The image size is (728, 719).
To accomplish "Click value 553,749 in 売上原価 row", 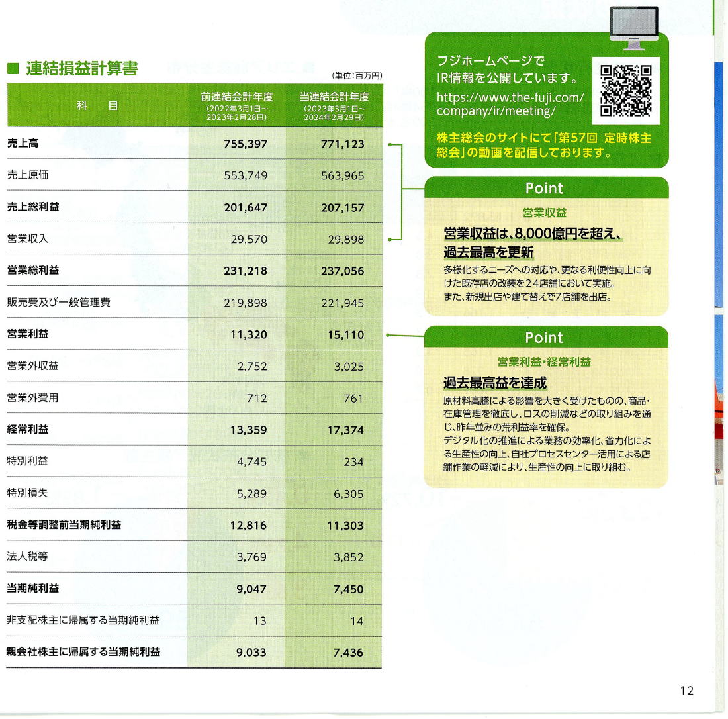I will pos(246,175).
